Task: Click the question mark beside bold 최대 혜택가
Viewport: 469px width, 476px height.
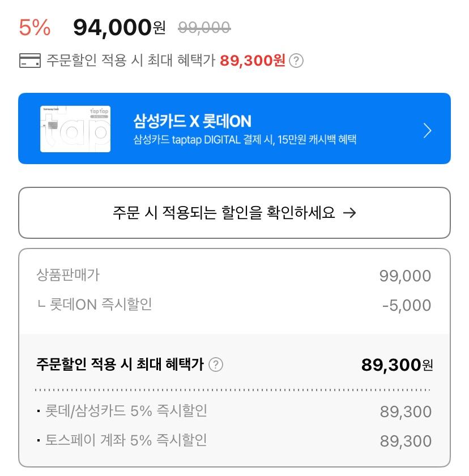Action: pos(216,365)
